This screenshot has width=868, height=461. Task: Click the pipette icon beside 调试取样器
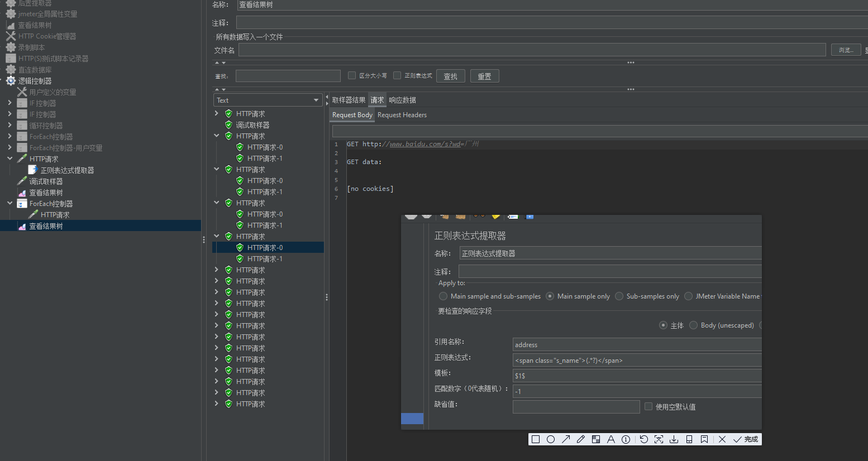pos(22,181)
